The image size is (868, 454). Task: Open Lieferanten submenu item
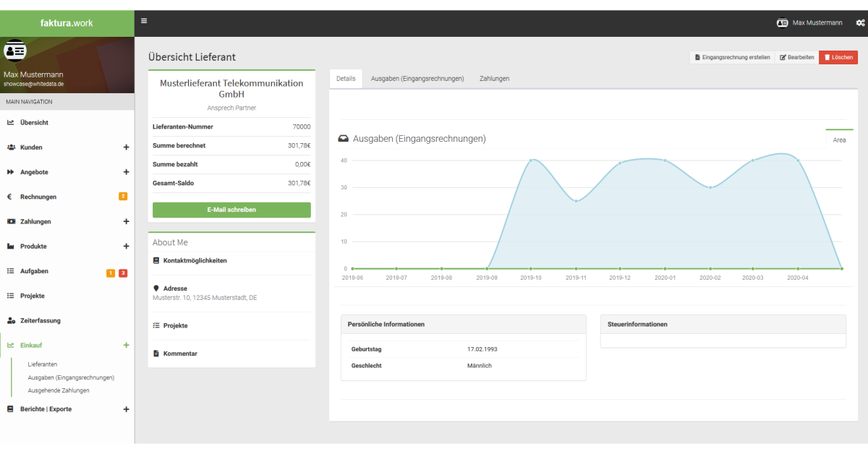43,364
